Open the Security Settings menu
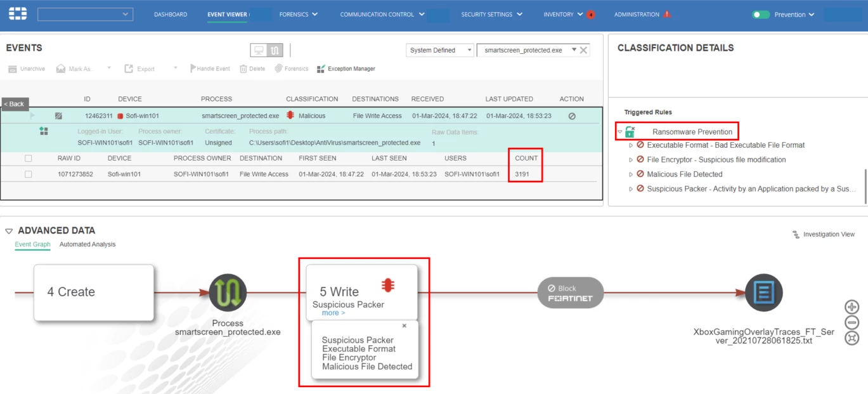The width and height of the screenshot is (868, 394). [x=492, y=15]
